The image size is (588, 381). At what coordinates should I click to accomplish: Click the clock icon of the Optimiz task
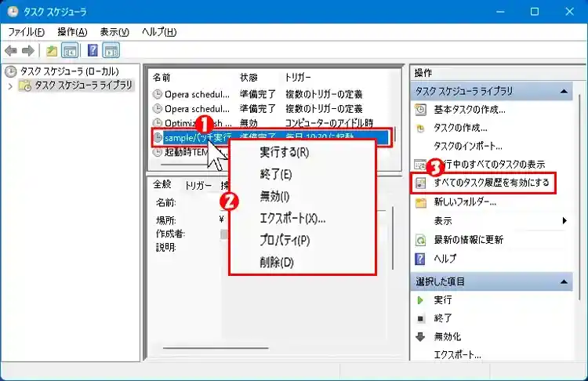point(157,123)
